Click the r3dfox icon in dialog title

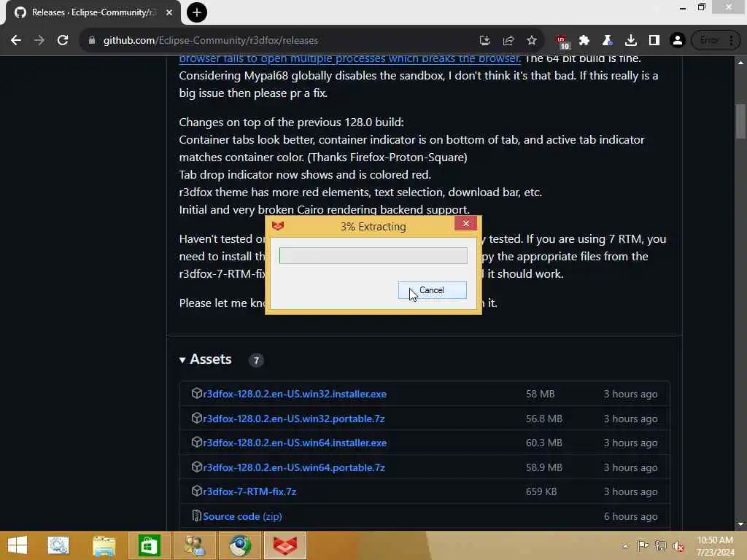[278, 226]
